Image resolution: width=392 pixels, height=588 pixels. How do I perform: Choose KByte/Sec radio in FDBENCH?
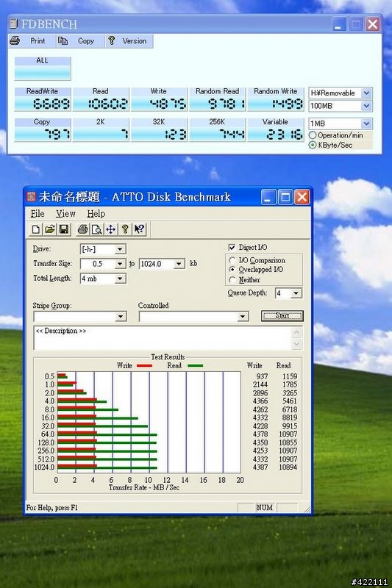click(313, 145)
